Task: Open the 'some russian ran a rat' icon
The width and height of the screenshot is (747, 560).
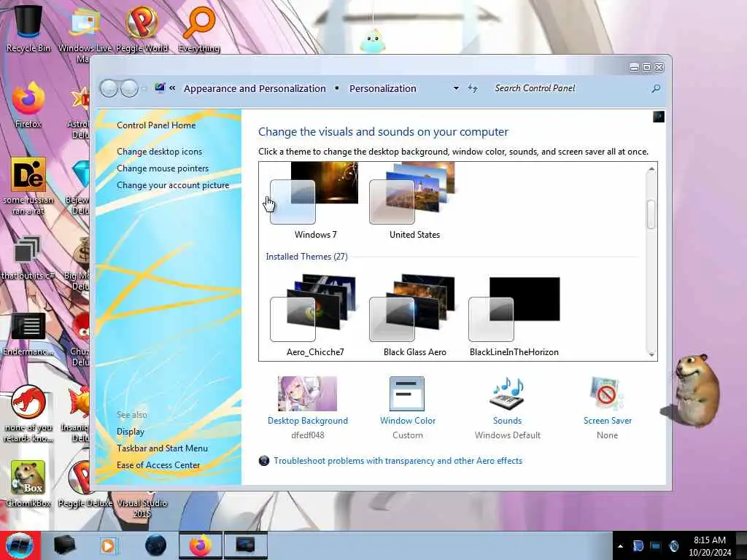Action: click(28, 186)
